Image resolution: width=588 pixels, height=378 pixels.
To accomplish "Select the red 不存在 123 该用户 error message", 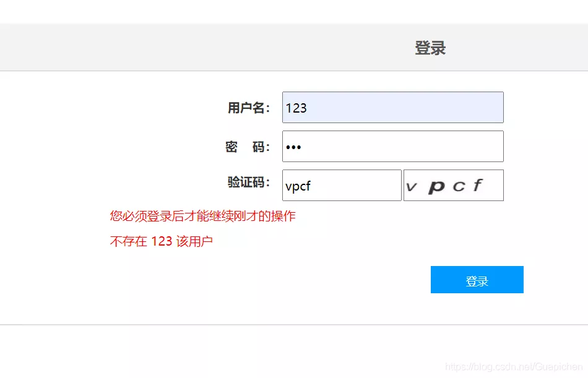I will (x=162, y=241).
